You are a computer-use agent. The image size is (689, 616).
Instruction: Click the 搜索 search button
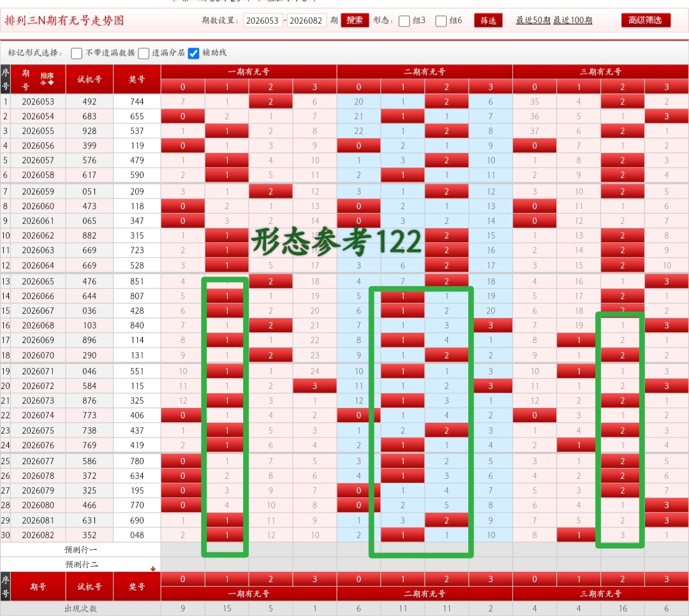pos(355,20)
